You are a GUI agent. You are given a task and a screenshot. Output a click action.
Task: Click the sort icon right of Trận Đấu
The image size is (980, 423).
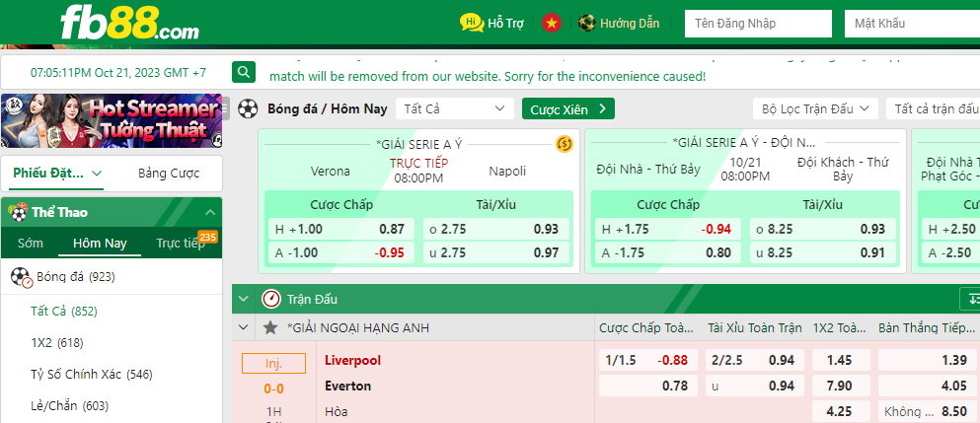tap(971, 300)
